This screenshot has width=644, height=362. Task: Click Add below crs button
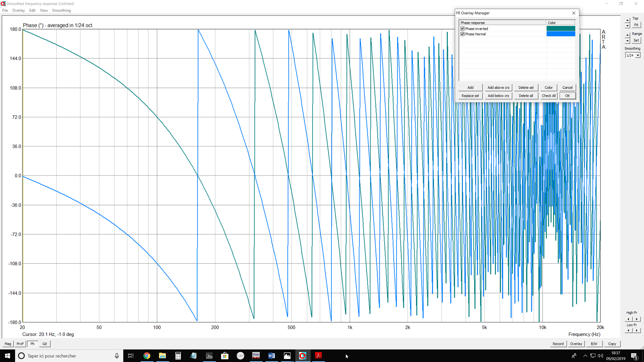(x=498, y=96)
